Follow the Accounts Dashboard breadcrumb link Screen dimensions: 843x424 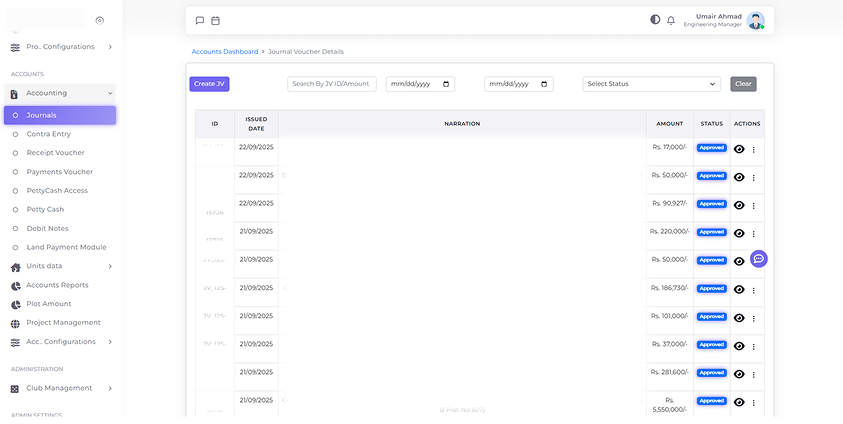224,51
